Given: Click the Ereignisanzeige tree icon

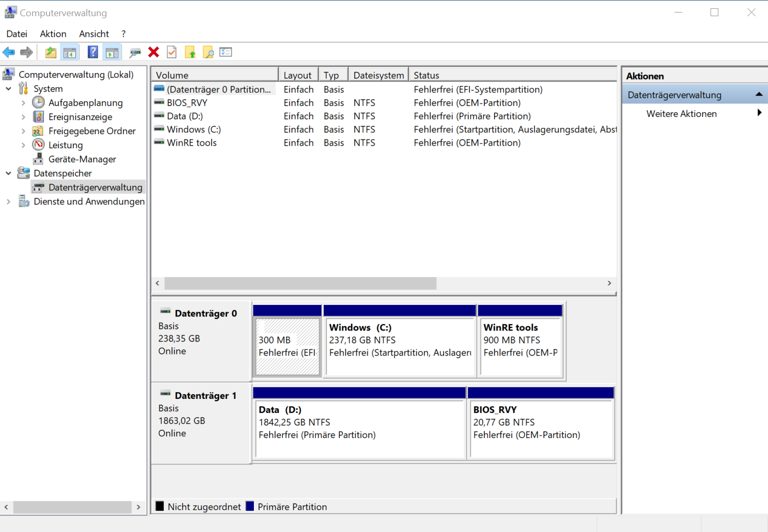Looking at the screenshot, I should 38,116.
